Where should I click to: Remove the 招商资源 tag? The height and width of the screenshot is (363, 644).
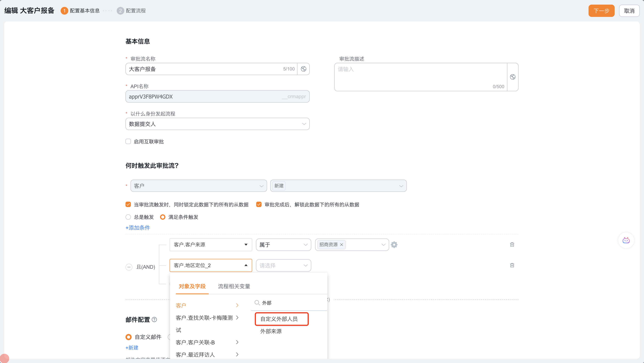tap(342, 245)
